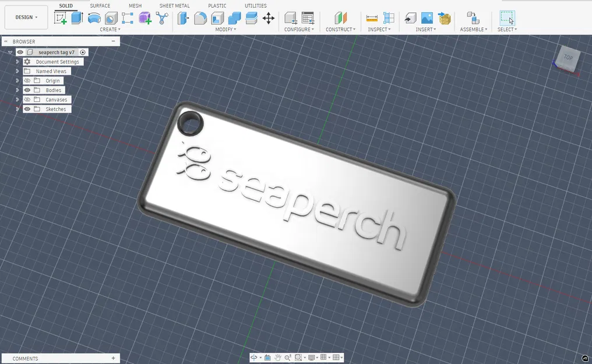This screenshot has height=364, width=592.
Task: Switch to the SURFACE tab
Action: click(x=100, y=5)
